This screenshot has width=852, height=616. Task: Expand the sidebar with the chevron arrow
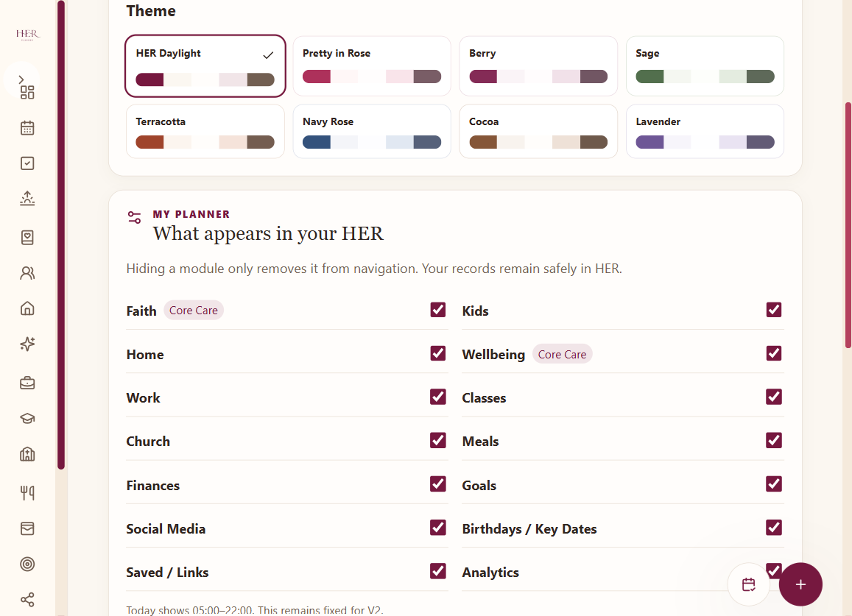21,79
